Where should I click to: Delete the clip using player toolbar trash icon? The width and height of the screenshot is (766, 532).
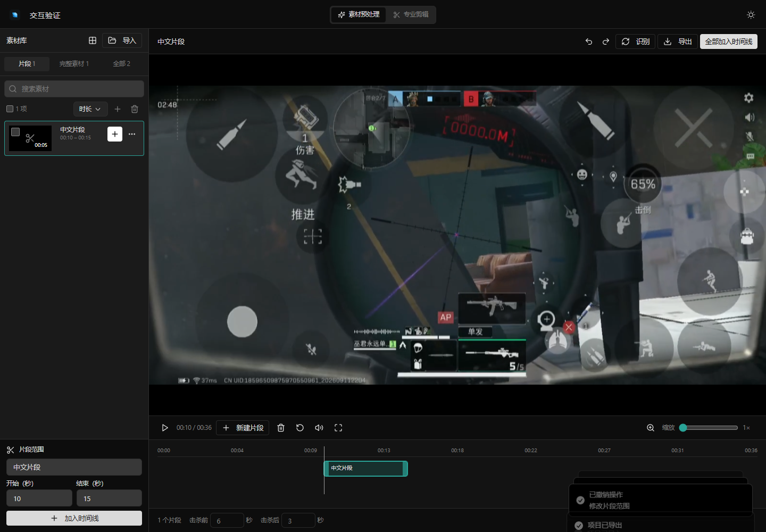pos(281,428)
